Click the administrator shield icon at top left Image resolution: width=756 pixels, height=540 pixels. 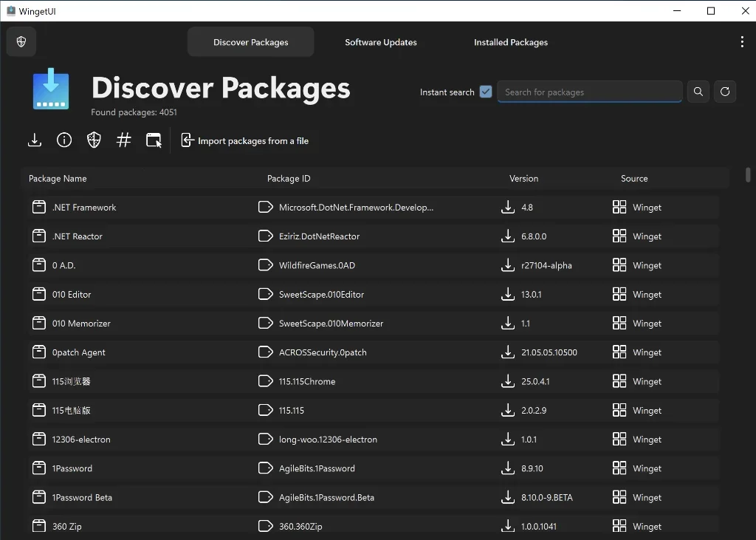pos(21,42)
